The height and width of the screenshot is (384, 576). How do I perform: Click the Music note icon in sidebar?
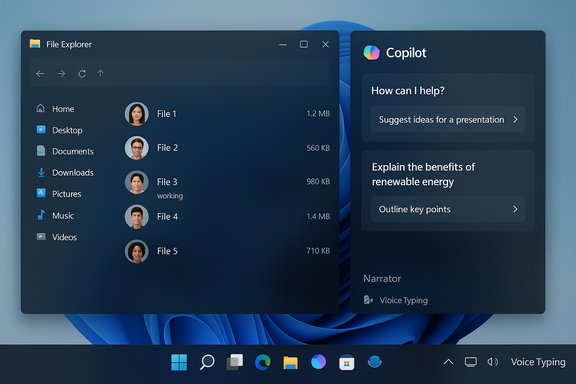point(41,215)
